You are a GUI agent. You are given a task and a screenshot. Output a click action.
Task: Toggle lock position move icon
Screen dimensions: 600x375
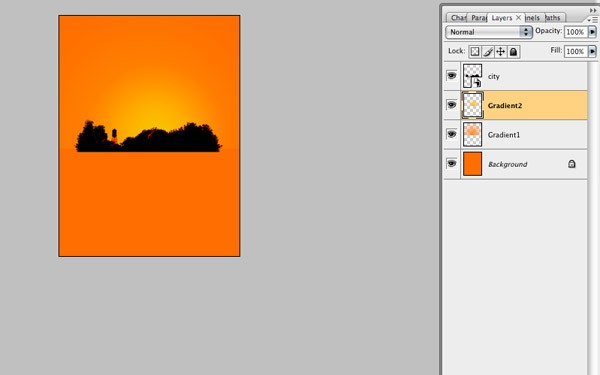(501, 52)
